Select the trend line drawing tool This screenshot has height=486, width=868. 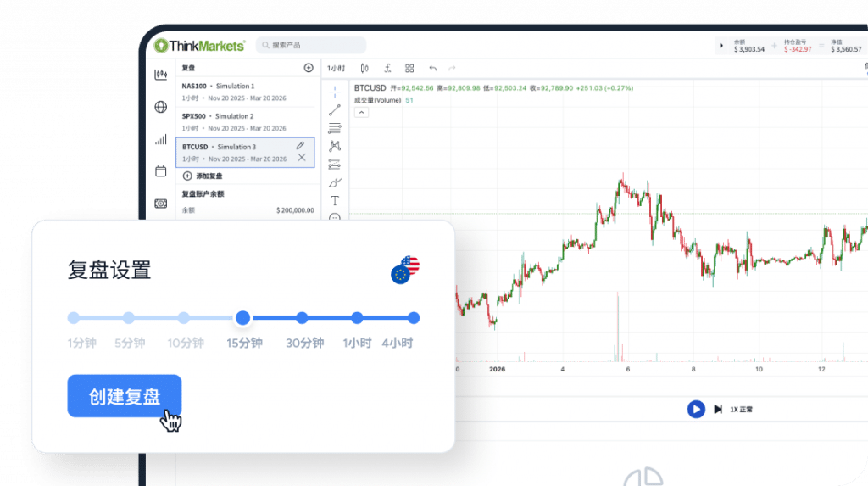tap(335, 109)
